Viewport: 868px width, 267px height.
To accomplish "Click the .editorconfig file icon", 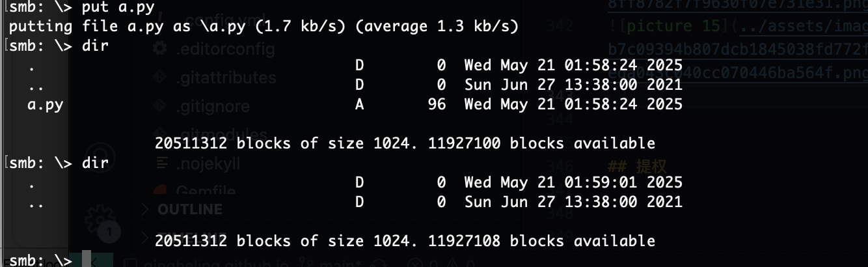I will 159,49.
